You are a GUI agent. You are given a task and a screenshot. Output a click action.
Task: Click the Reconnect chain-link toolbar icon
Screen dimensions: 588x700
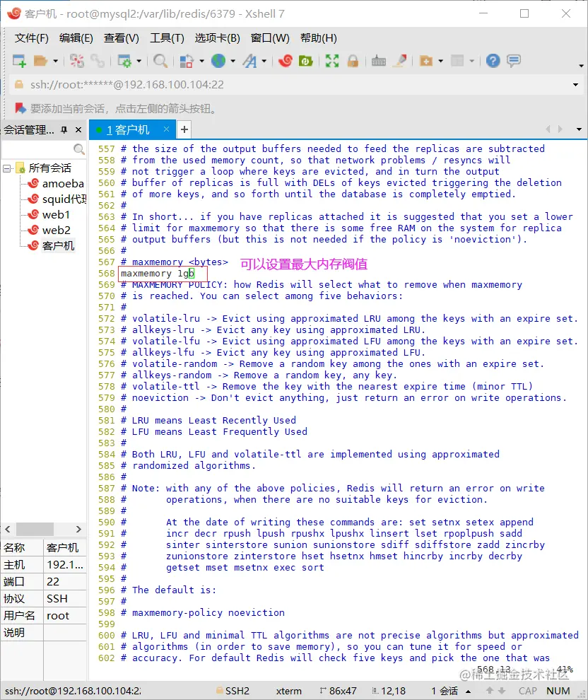click(x=97, y=61)
